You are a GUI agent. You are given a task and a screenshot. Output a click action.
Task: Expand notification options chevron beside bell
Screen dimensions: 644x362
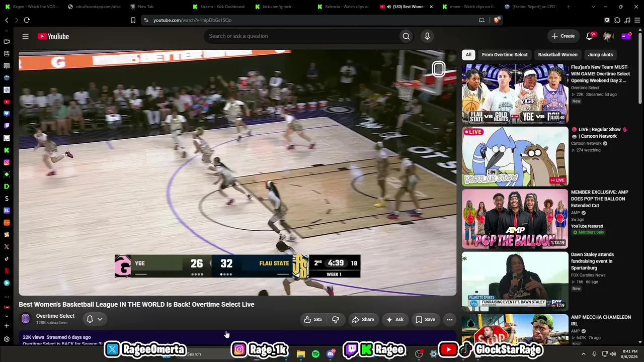(100, 319)
